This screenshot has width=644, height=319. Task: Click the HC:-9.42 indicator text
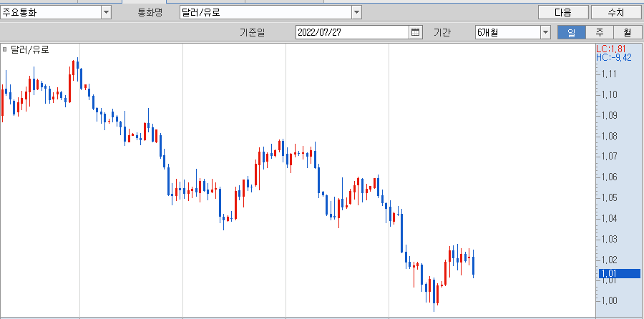click(x=614, y=57)
